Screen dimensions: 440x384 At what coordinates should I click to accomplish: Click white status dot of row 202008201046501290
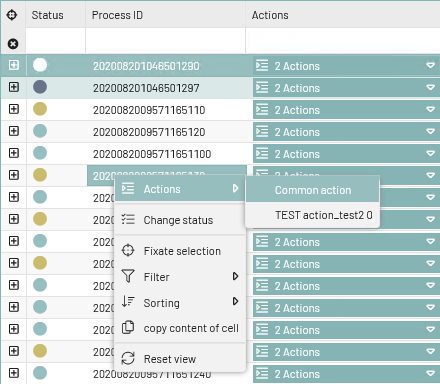click(40, 65)
